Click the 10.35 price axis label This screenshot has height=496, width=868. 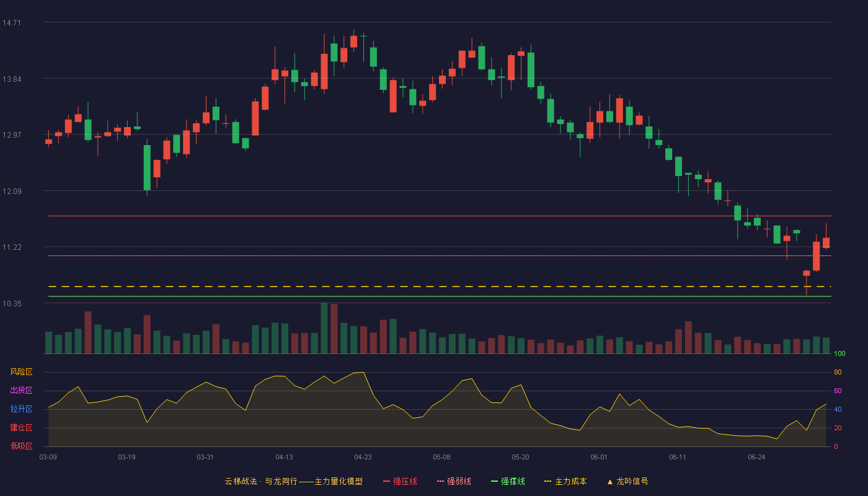click(12, 304)
